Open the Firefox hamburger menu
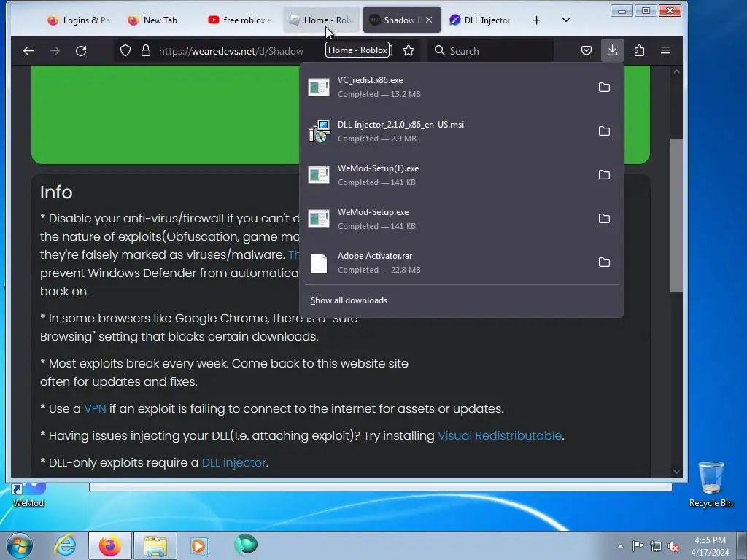Viewport: 747px width, 560px height. [665, 50]
